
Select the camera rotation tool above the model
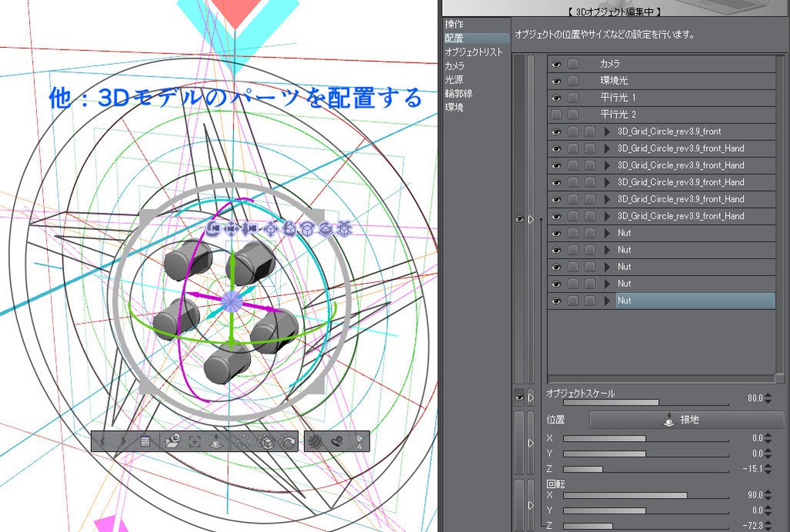coord(213,229)
